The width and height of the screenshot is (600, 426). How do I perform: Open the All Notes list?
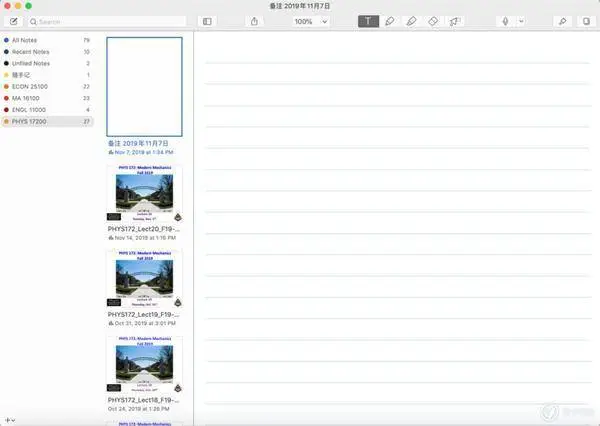coord(47,40)
